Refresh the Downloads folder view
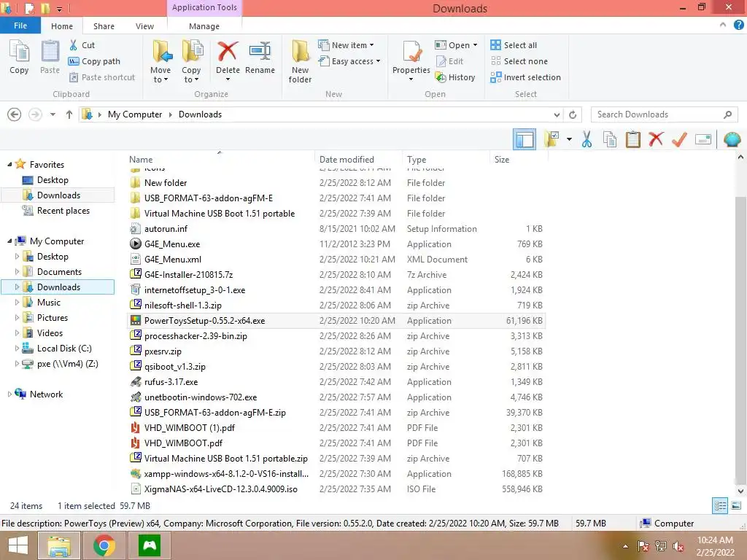Viewport: 747px width, 560px height. pos(573,114)
